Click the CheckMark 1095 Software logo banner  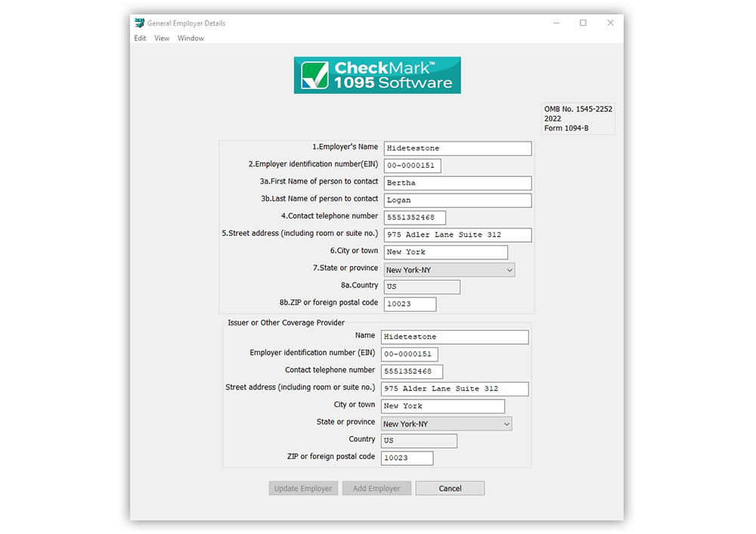tap(377, 75)
